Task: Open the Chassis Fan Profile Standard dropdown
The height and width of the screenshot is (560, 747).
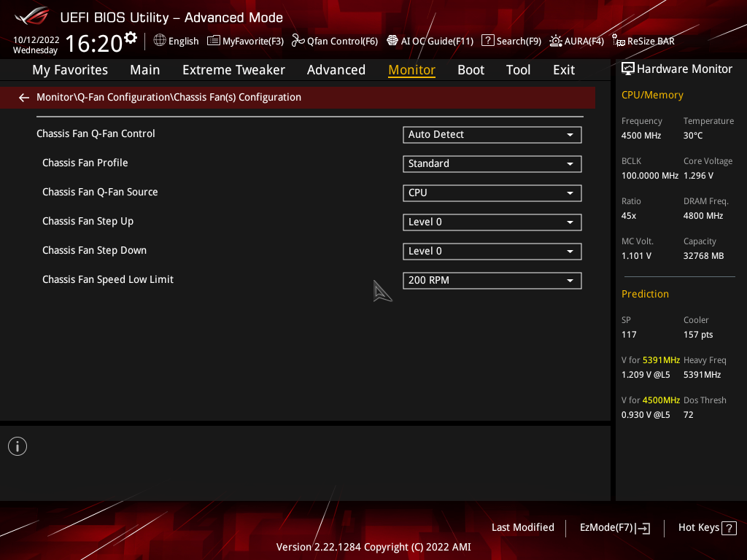Action: (x=492, y=164)
